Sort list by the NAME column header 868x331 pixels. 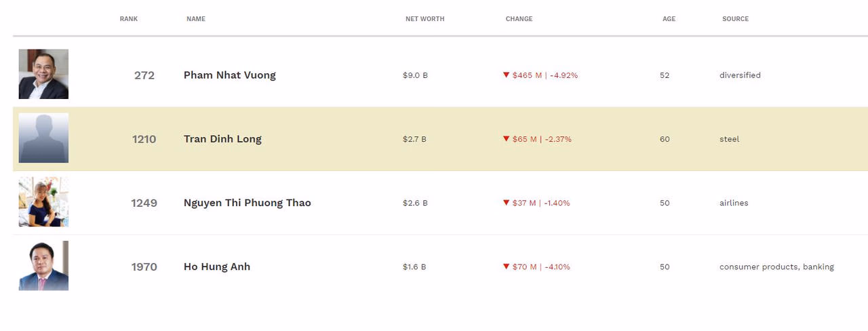click(x=196, y=19)
